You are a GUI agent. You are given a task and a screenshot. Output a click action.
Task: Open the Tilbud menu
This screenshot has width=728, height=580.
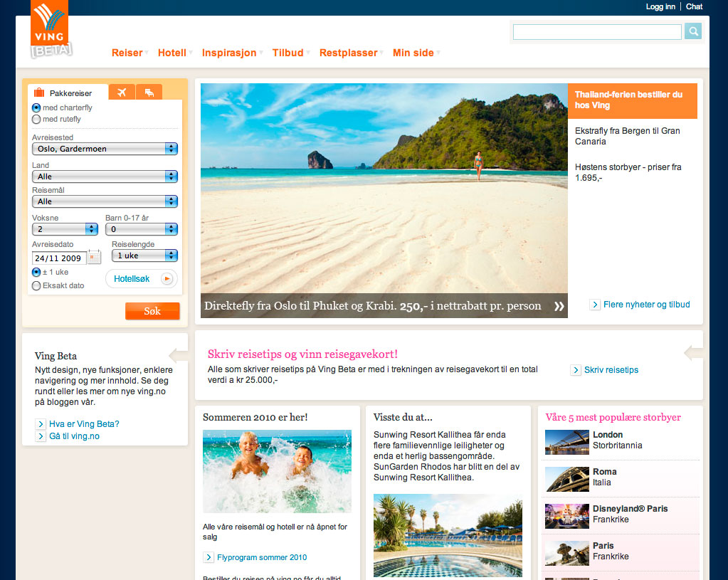[x=288, y=53]
